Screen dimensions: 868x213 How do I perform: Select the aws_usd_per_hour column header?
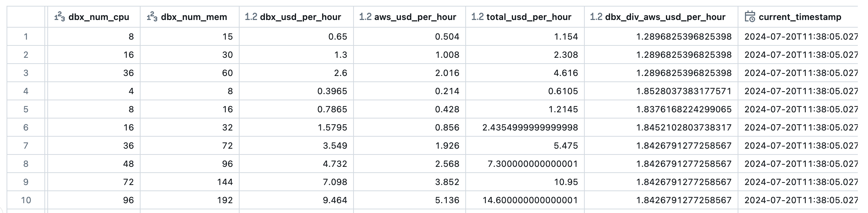click(410, 17)
